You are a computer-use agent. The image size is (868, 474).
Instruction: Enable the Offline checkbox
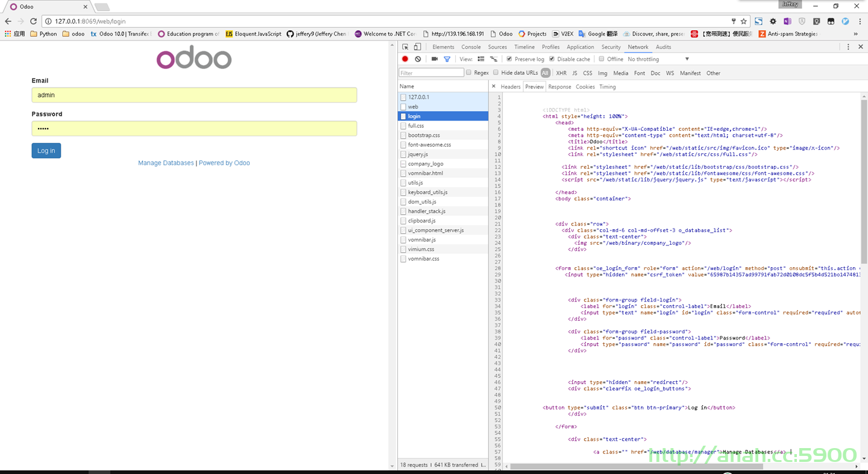[x=602, y=59]
